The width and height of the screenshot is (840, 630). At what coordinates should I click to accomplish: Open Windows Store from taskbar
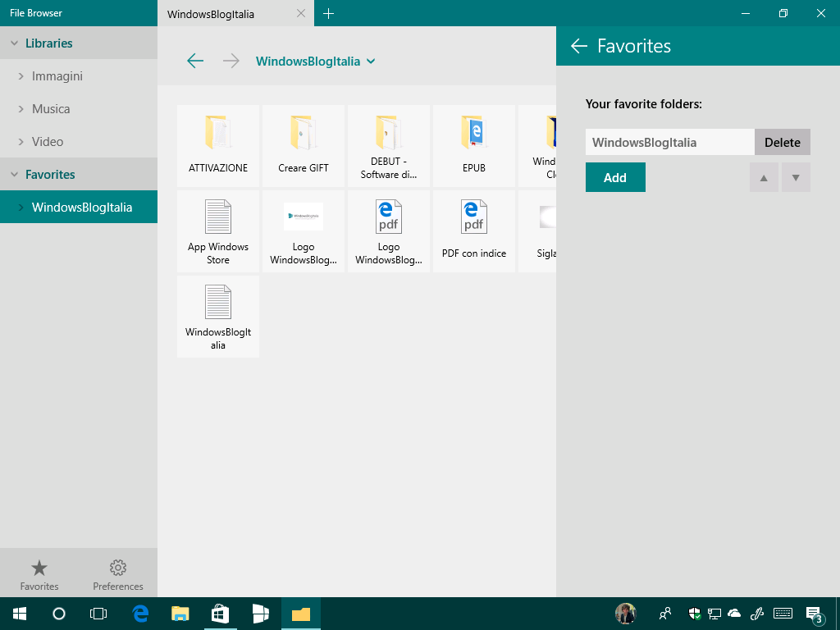[220, 614]
